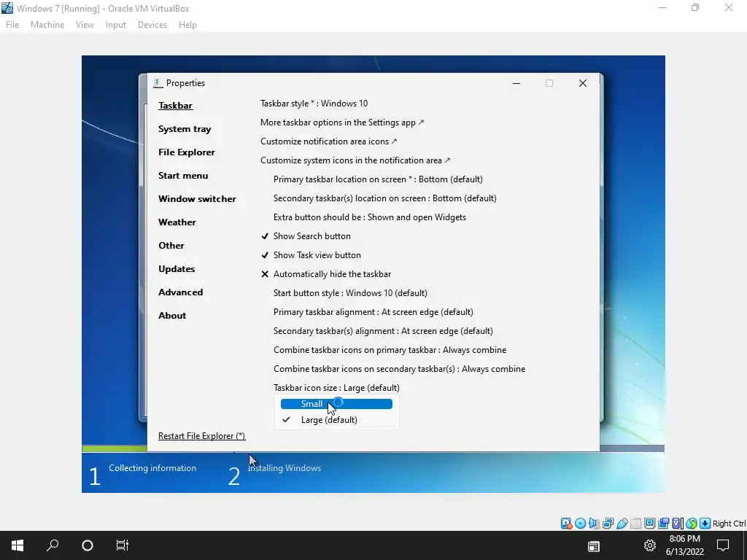This screenshot has width=747, height=560.
Task: Click Taskbar icon size option row
Action: tap(336, 388)
